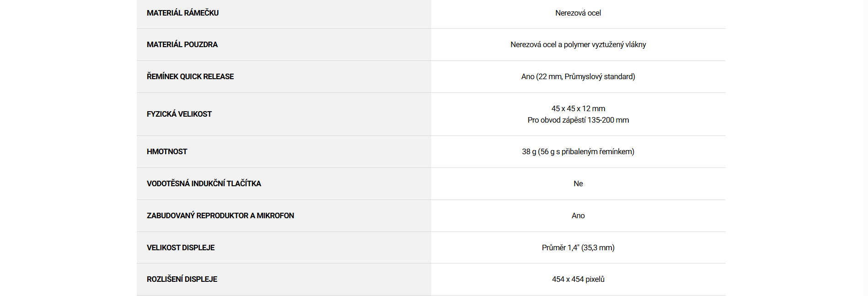This screenshot has height=296, width=868.
Task: Select the FYZICKÁ VELIKOST row label
Action: [179, 114]
